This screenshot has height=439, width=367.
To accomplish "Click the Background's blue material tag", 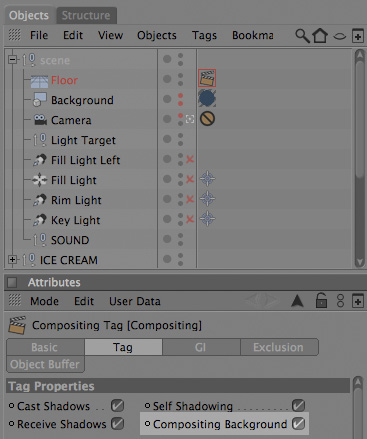I will click(207, 99).
